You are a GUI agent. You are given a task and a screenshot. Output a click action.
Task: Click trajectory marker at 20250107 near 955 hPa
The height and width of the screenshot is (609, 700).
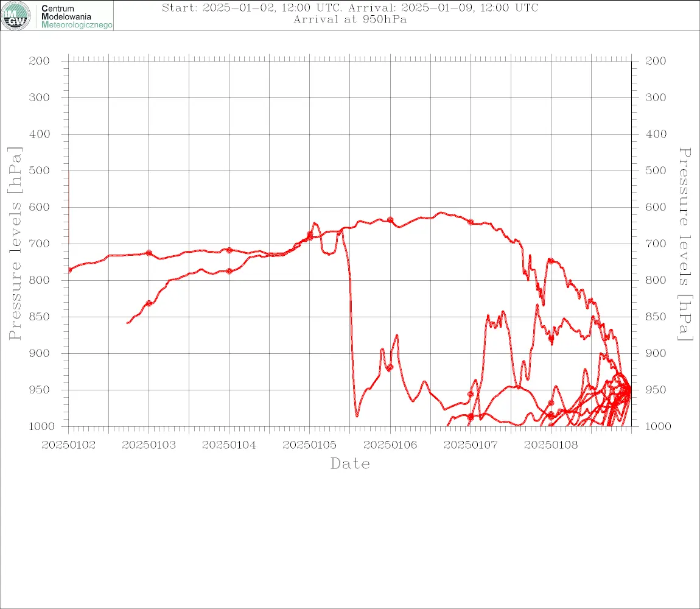click(471, 394)
